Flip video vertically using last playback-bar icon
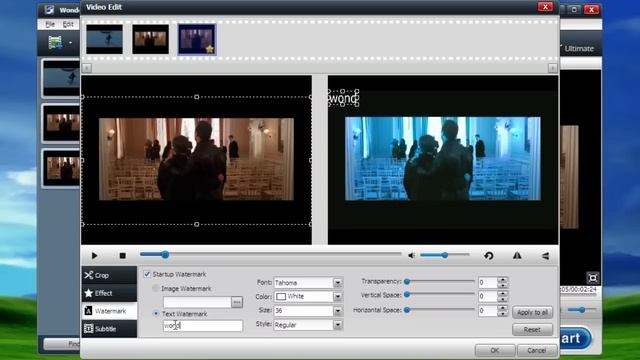Screen dimensions: 640x360 coord(545,256)
